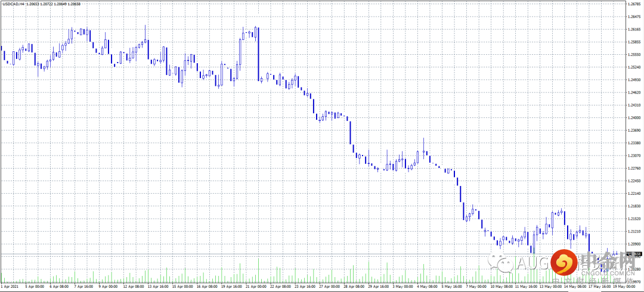Click the 22 Apr 08:00 time label
This screenshot has height=292, width=644.
[x=280, y=286]
